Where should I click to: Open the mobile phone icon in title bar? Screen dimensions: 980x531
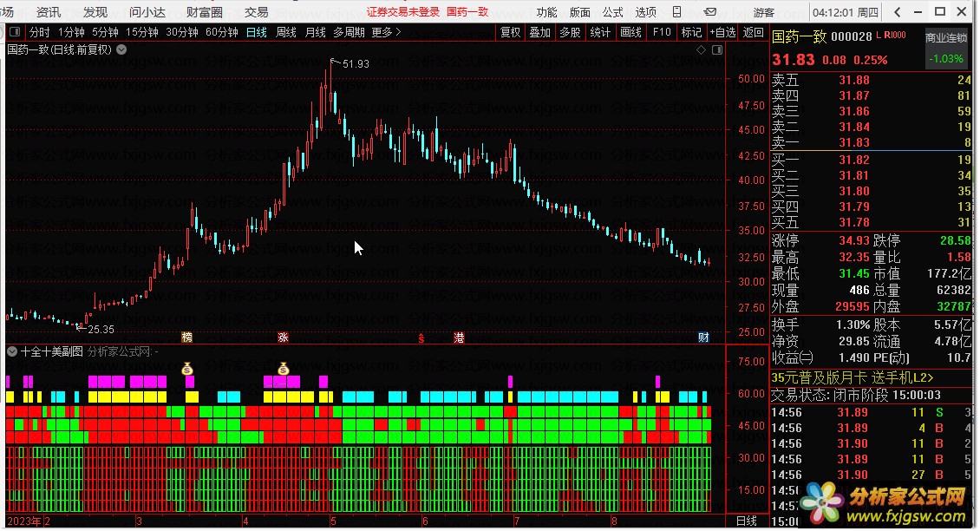[676, 12]
